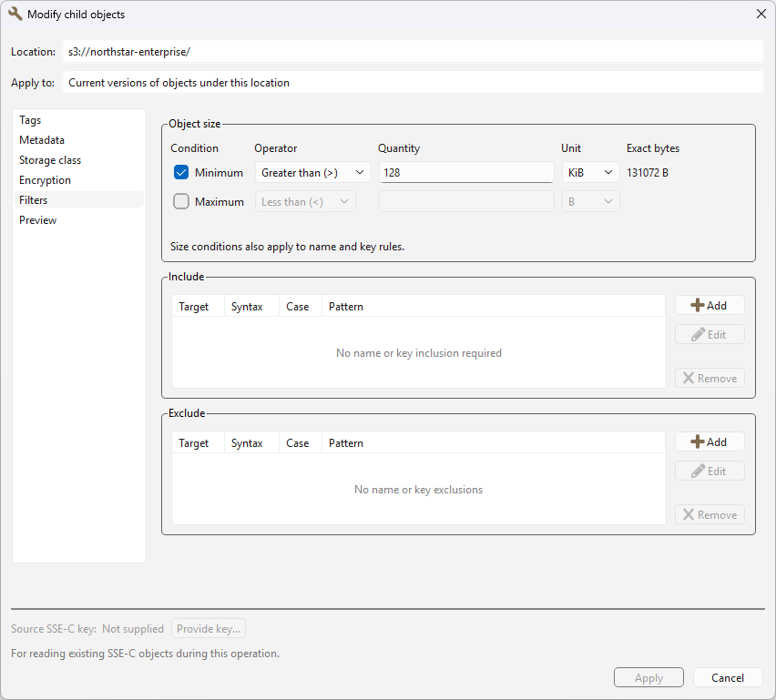Switch to the Tags section
776x700 pixels.
[x=78, y=120]
